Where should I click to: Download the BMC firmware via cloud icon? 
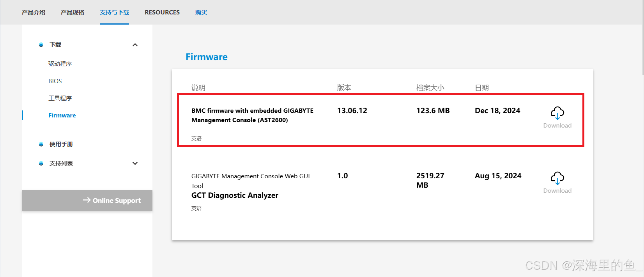(557, 113)
